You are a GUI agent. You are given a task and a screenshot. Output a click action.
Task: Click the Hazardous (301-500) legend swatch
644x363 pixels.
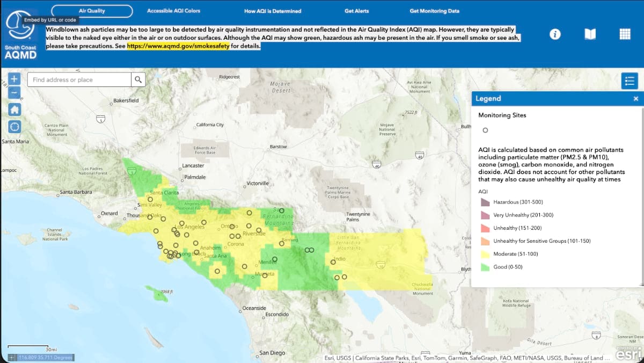click(485, 202)
